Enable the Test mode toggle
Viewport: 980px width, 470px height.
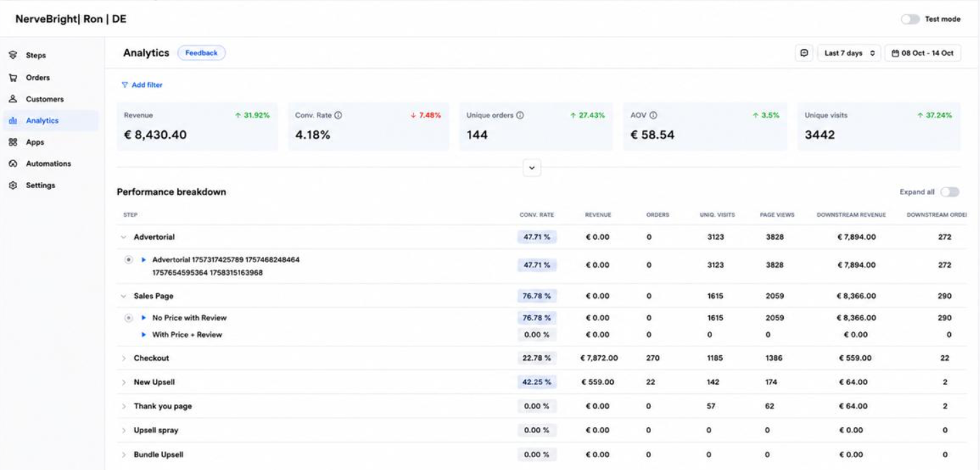click(911, 19)
